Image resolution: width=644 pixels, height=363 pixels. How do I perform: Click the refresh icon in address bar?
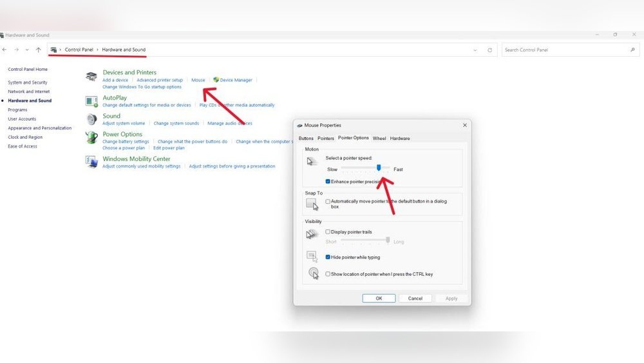coord(490,50)
